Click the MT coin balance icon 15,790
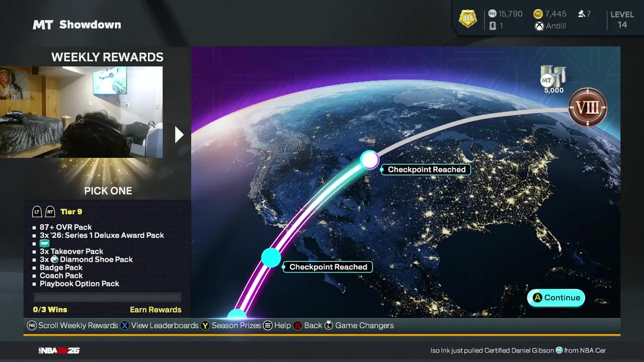The height and width of the screenshot is (362, 644). coord(492,14)
